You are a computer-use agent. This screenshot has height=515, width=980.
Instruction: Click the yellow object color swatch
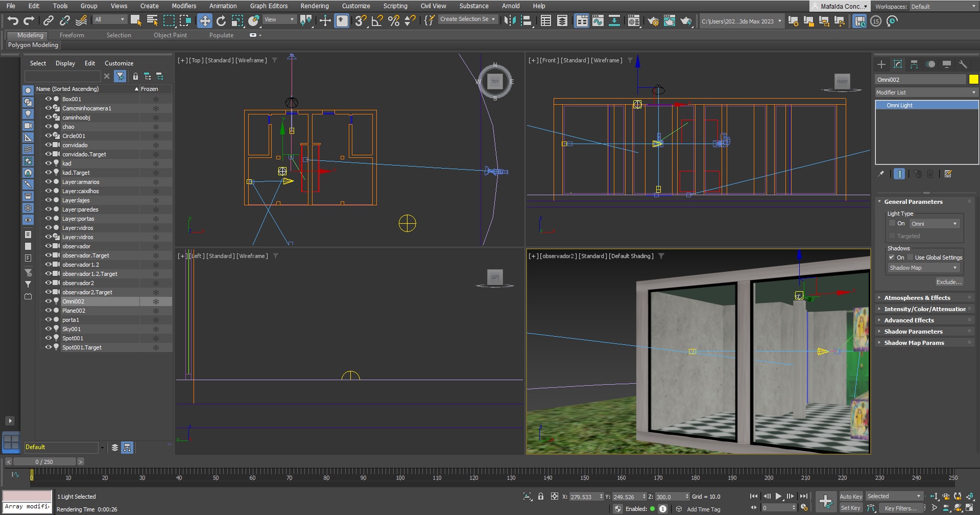[973, 79]
